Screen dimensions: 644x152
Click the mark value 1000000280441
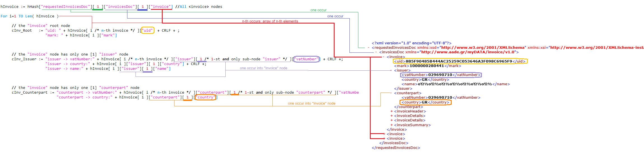click(427, 66)
